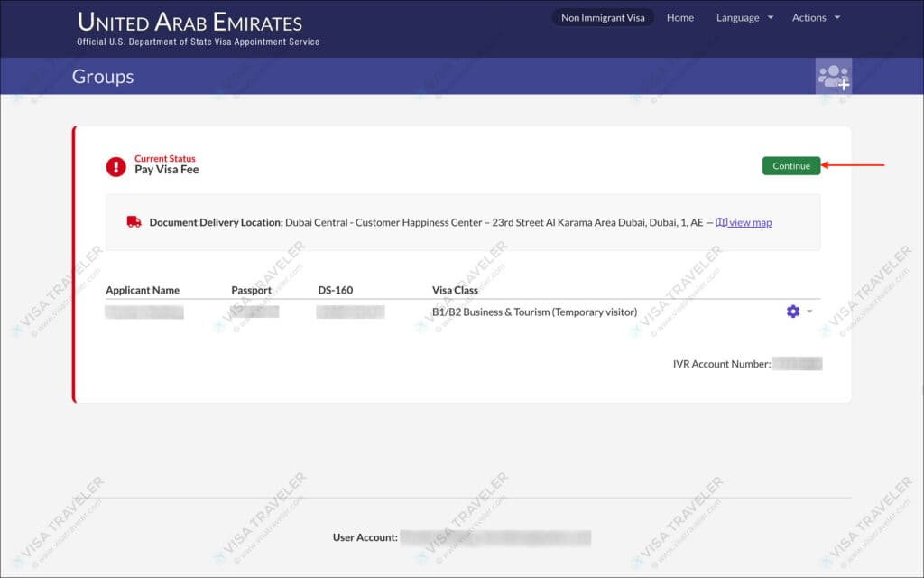Image resolution: width=924 pixels, height=578 pixels.
Task: Select the Non Immigrant Visa pill
Action: click(x=603, y=18)
